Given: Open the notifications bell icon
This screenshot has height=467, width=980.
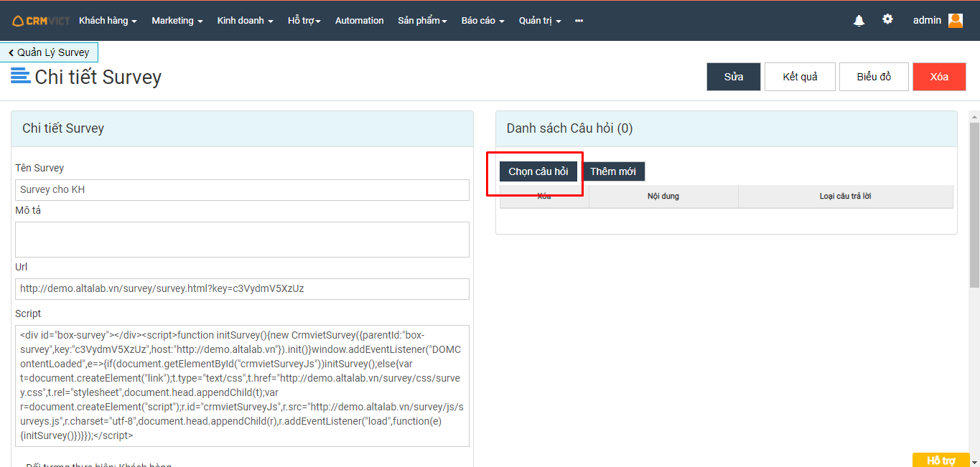Looking at the screenshot, I should (x=859, y=21).
